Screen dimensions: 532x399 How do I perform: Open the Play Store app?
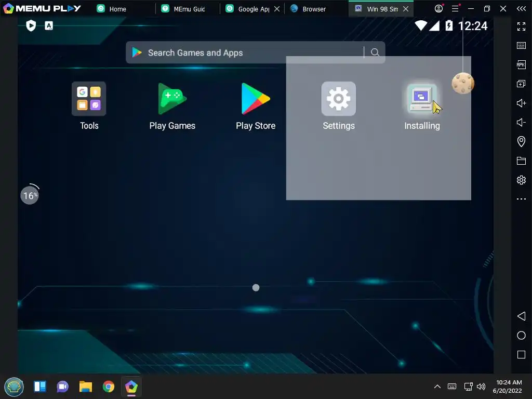[256, 99]
